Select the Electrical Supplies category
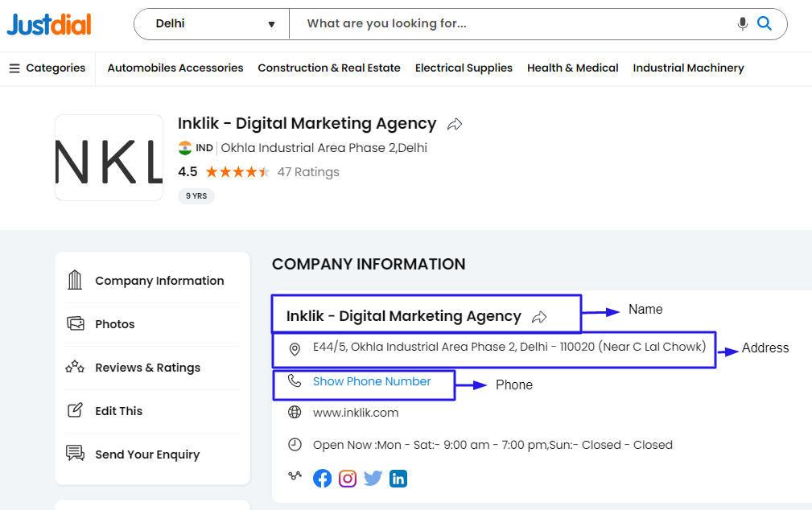The height and width of the screenshot is (510, 812). coord(464,68)
